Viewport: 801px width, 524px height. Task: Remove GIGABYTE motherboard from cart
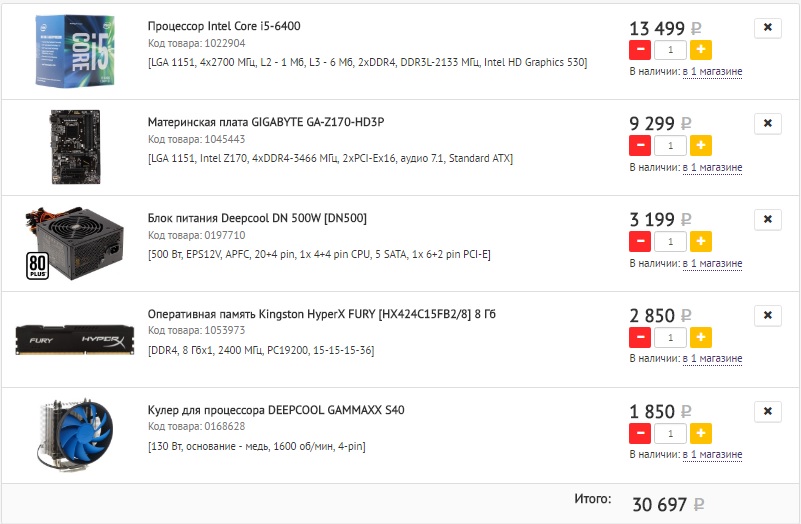coord(768,124)
